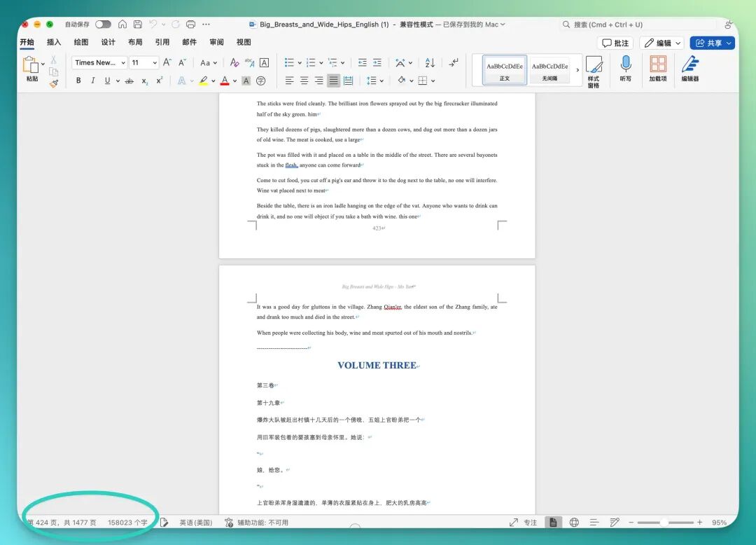Toggle italic formatting
756x545 pixels.
pos(92,81)
